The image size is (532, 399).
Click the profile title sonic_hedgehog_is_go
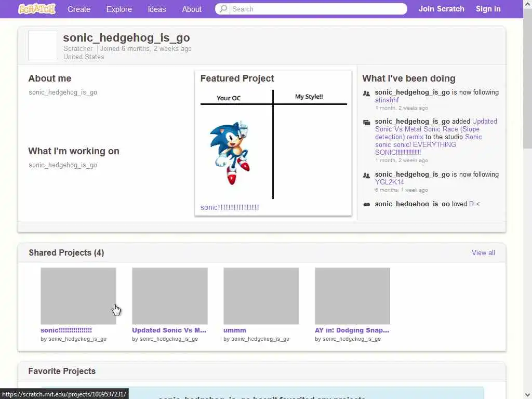click(x=127, y=37)
